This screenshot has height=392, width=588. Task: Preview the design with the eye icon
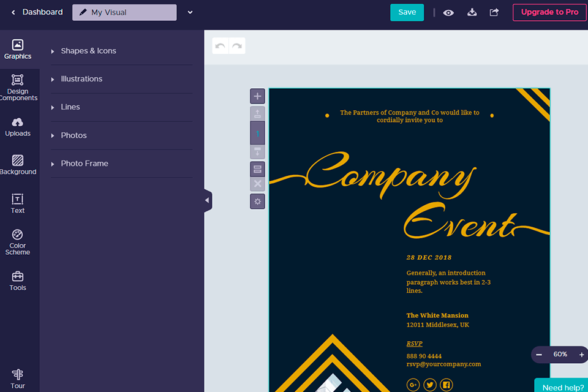click(x=448, y=13)
